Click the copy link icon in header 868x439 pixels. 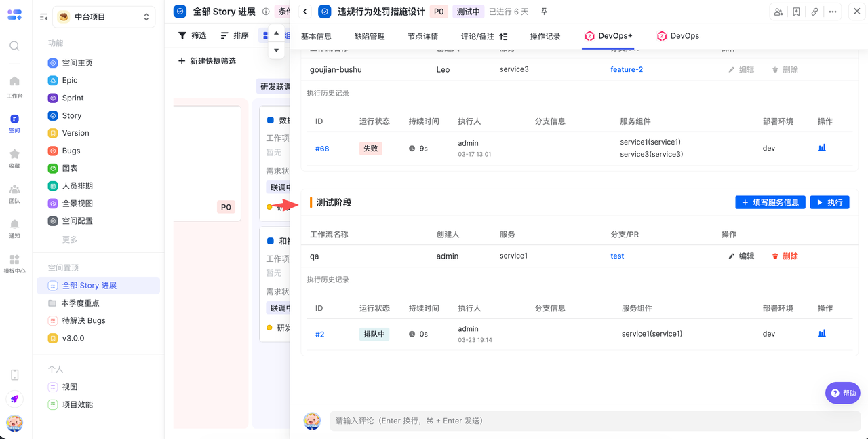(814, 12)
